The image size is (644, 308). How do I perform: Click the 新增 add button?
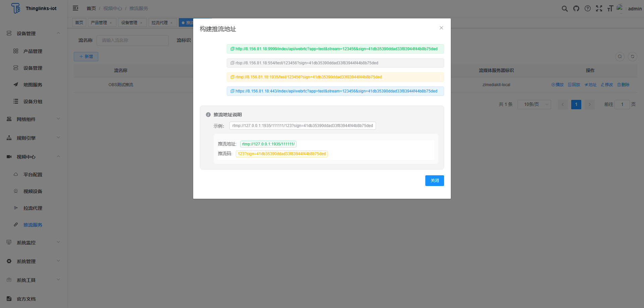tap(86, 57)
